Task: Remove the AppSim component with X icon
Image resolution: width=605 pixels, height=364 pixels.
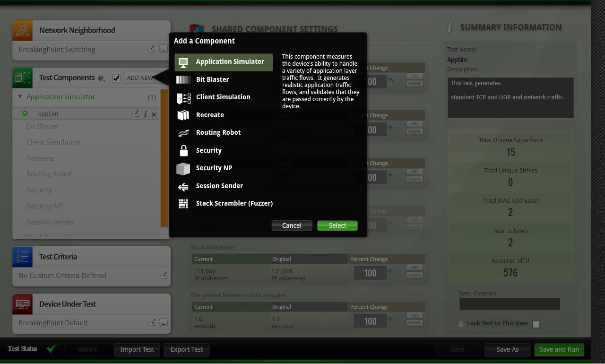Action: click(x=154, y=114)
